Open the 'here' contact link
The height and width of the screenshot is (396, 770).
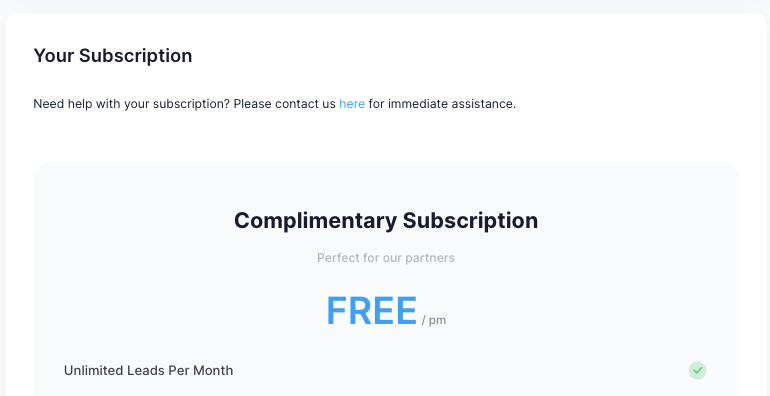point(352,104)
